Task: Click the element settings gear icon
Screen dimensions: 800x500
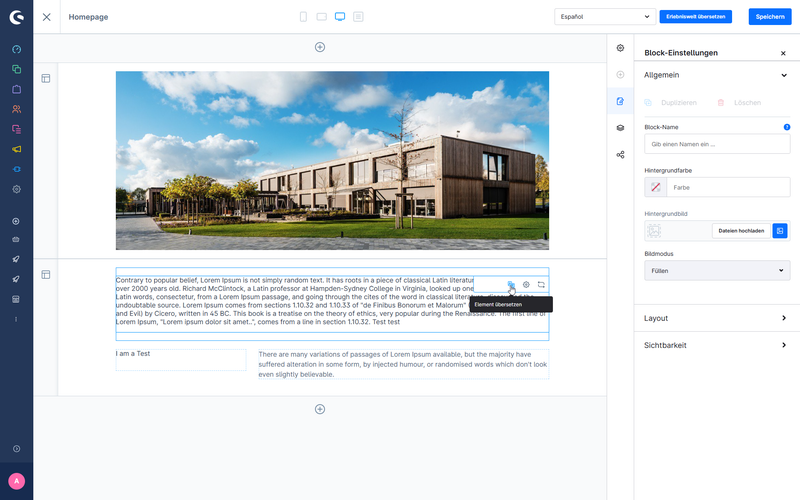Action: click(526, 285)
